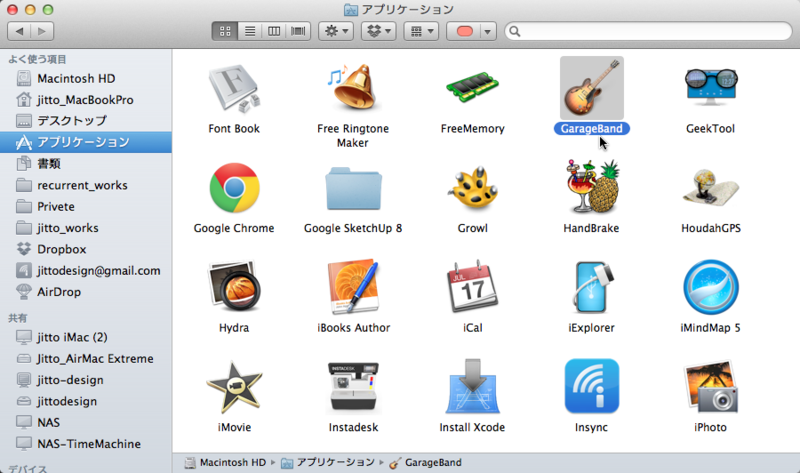Click GarageBand in the path bar
This screenshot has height=473, width=800.
425,462
